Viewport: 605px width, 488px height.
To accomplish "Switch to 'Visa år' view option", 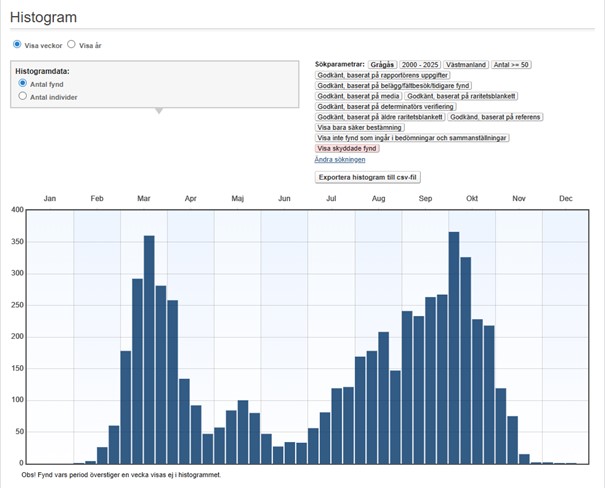I will 72,45.
